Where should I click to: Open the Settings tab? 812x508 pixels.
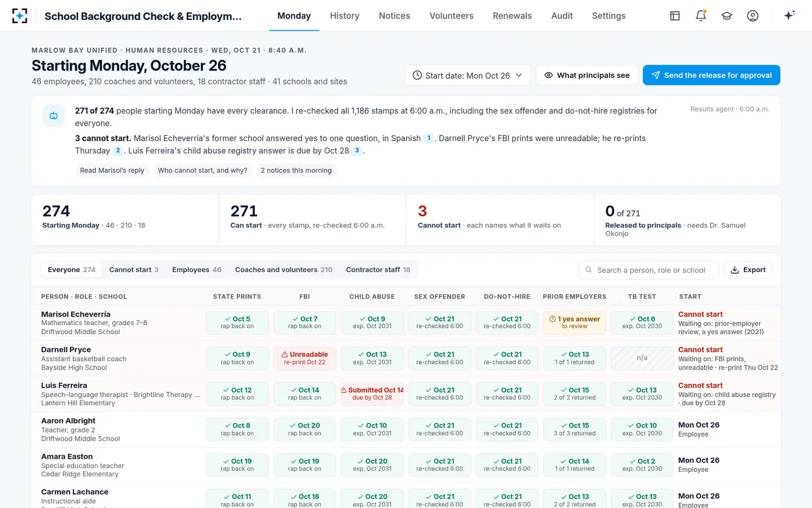[609, 16]
